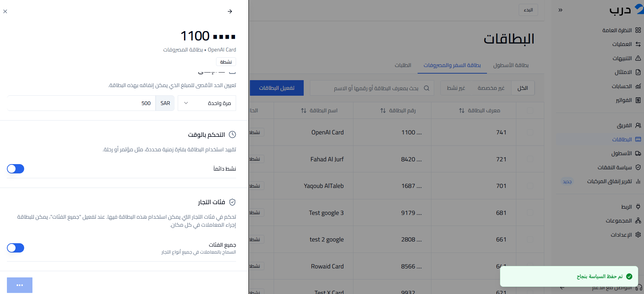Click the البدء button at top
This screenshot has height=294, width=644.
tap(528, 10)
